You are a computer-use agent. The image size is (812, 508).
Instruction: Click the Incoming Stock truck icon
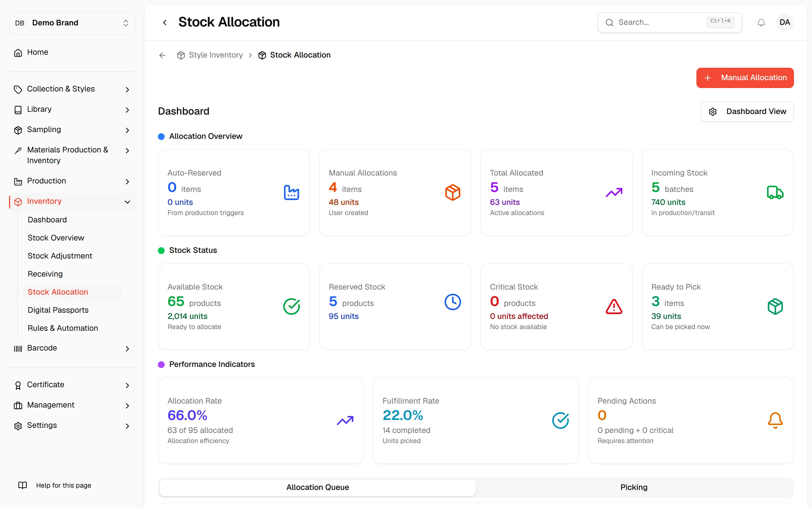pos(775,192)
